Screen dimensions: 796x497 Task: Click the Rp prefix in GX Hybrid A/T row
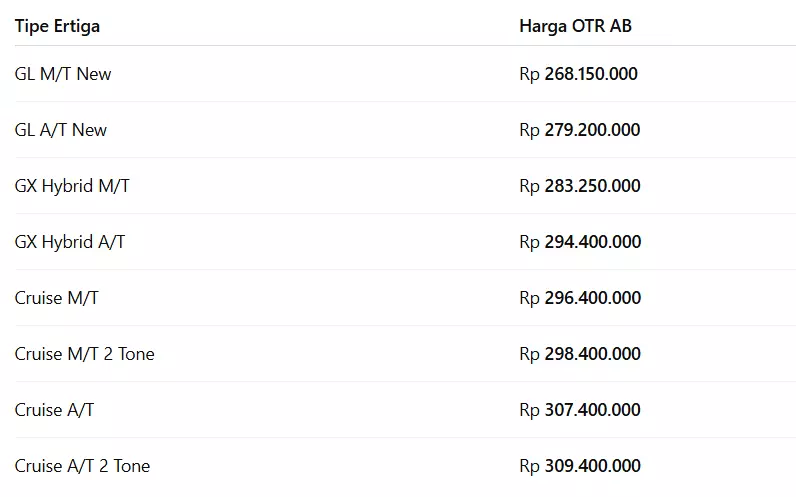[529, 243]
